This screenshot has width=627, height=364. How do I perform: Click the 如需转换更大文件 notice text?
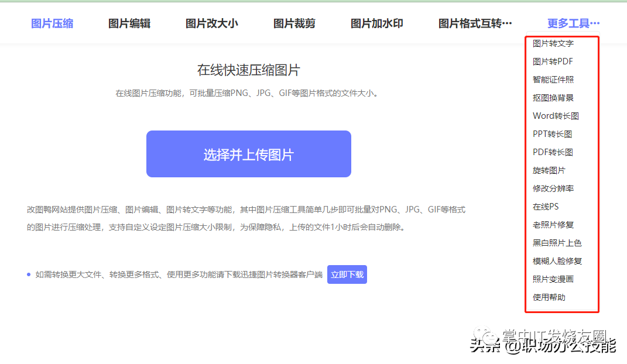coord(179,274)
